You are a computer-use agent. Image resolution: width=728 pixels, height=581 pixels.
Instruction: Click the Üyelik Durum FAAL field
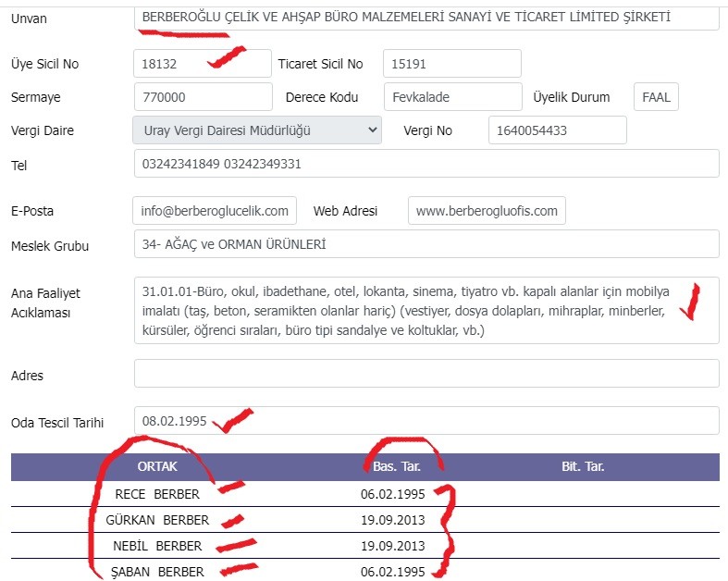pyautogui.click(x=656, y=97)
